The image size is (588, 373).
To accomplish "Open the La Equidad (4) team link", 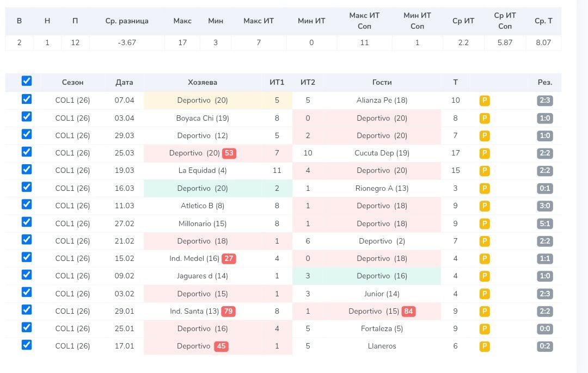I will pos(203,171).
